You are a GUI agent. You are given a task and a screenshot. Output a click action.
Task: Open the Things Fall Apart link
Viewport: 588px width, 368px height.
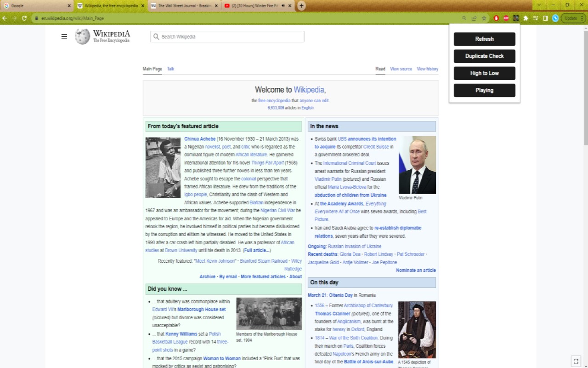coord(267,163)
